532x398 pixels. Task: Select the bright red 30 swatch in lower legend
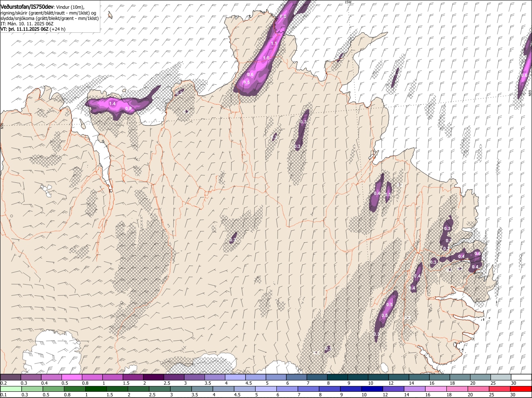[521, 389]
